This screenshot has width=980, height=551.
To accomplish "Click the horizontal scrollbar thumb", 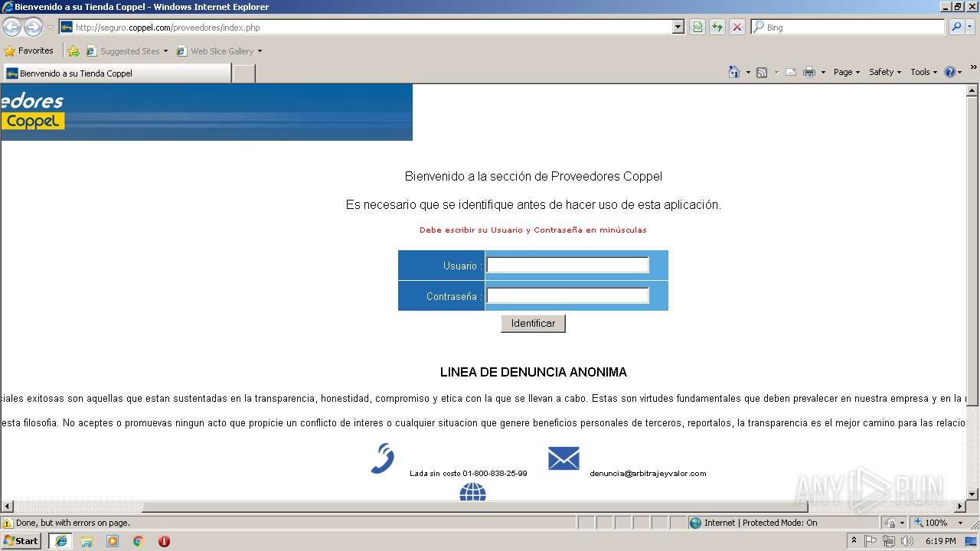I will pyautogui.click(x=475, y=507).
